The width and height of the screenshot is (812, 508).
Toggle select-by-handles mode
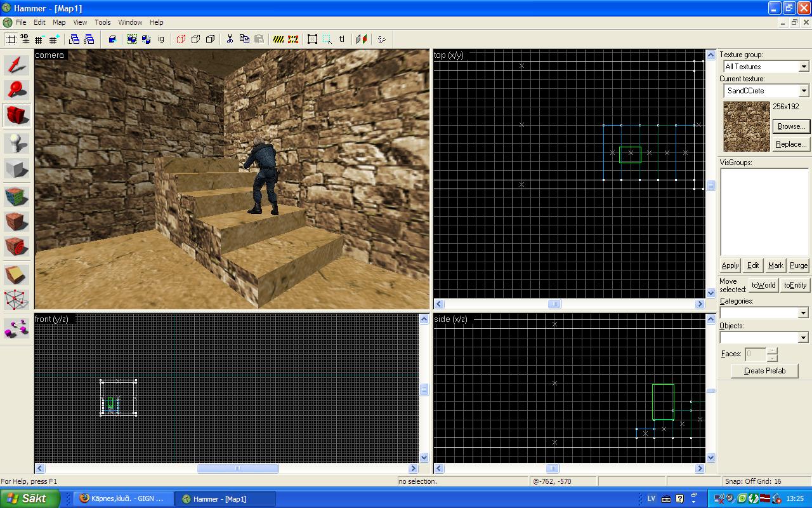[312, 39]
